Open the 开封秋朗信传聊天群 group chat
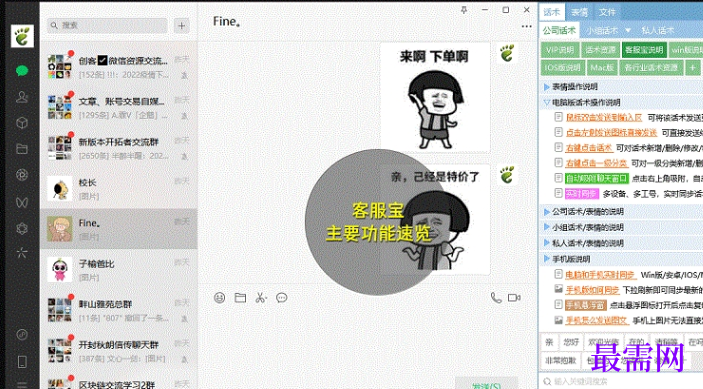Viewport: 703px width, 389px height. pos(119,350)
